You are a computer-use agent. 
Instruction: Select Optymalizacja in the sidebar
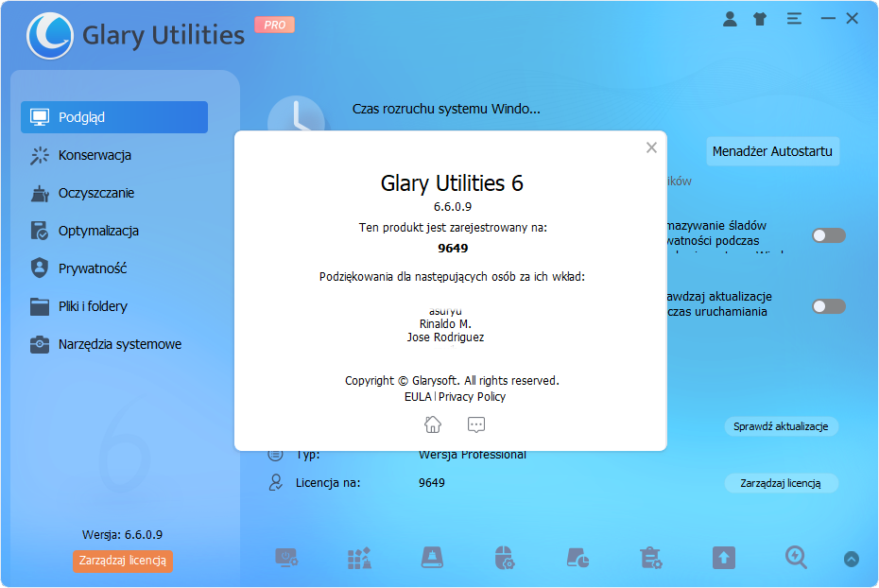114,231
